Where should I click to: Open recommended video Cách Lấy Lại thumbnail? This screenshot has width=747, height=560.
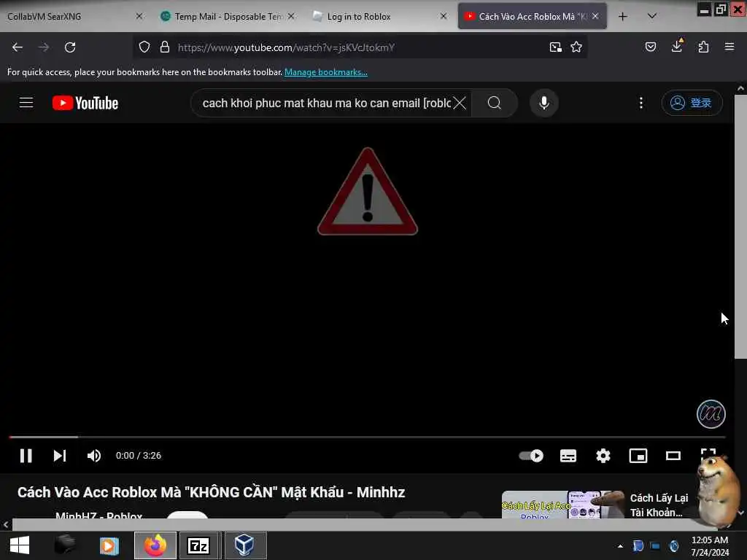coord(562,505)
